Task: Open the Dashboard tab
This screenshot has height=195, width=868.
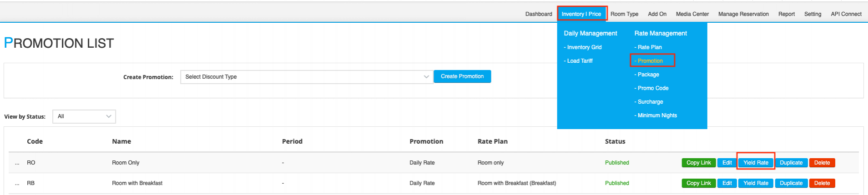Action: click(x=539, y=14)
